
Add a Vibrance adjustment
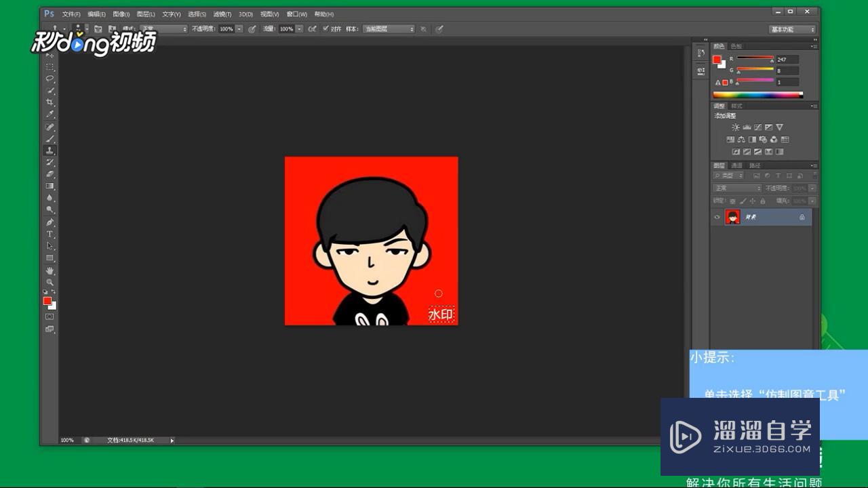[779, 127]
